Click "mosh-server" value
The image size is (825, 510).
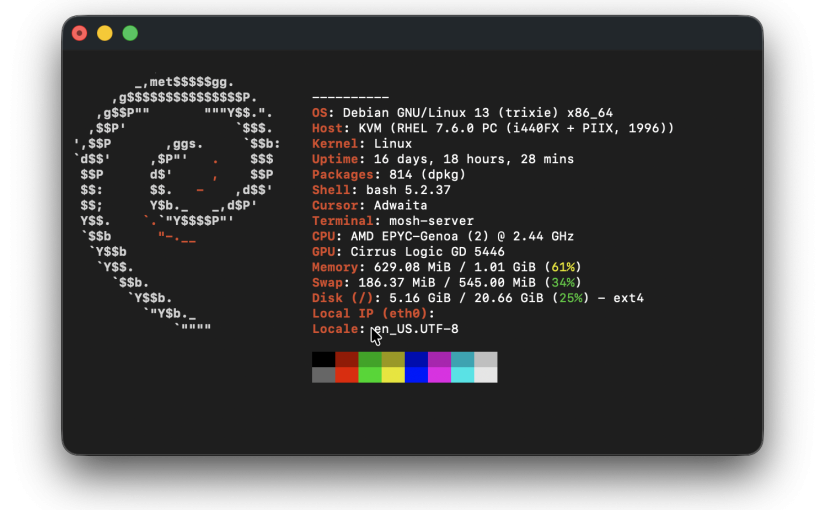point(431,221)
